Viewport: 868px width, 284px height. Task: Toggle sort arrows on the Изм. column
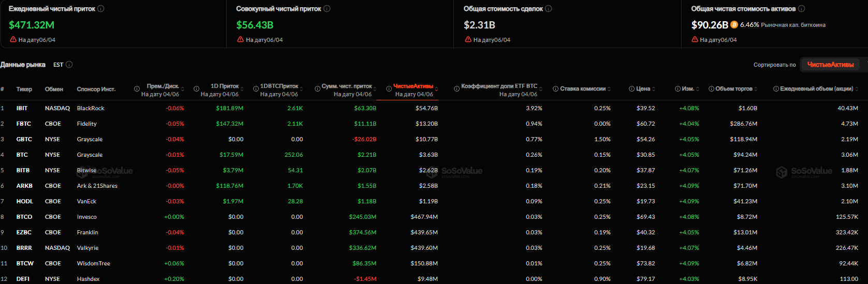698,89
